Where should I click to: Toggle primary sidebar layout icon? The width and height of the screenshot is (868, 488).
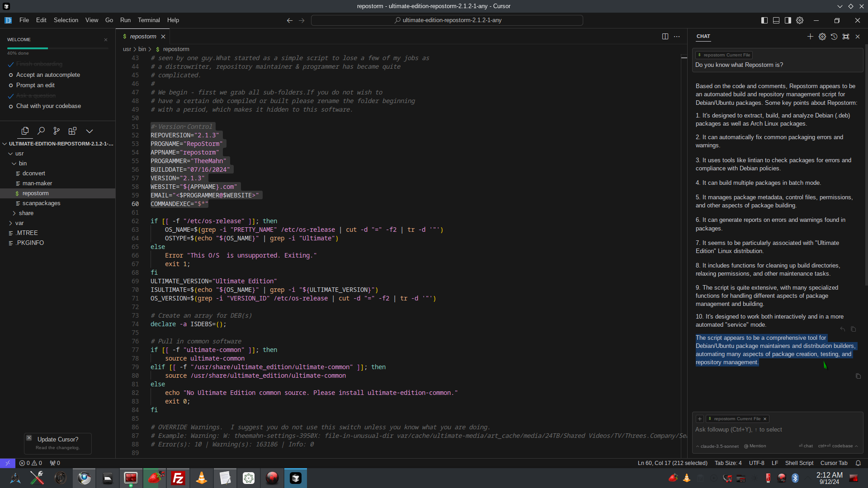click(x=764, y=20)
